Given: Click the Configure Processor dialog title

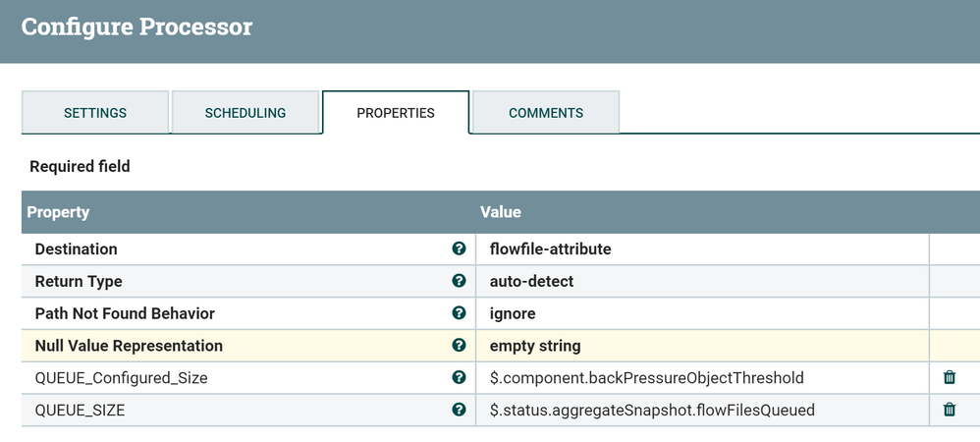Looking at the screenshot, I should pos(136,27).
